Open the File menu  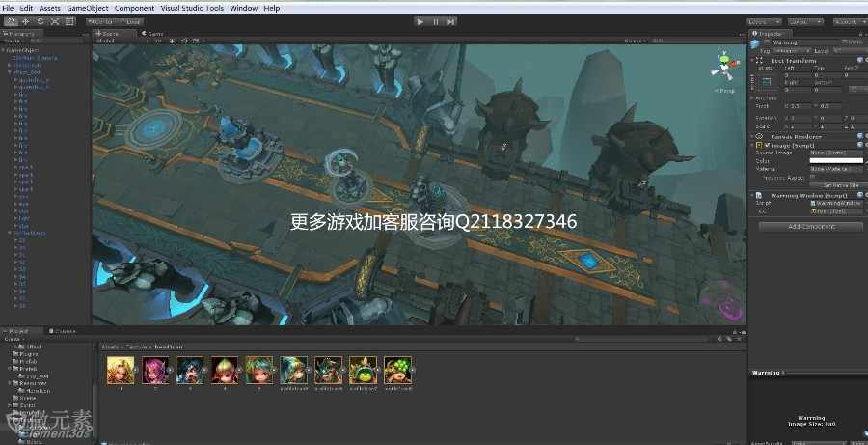click(8, 9)
